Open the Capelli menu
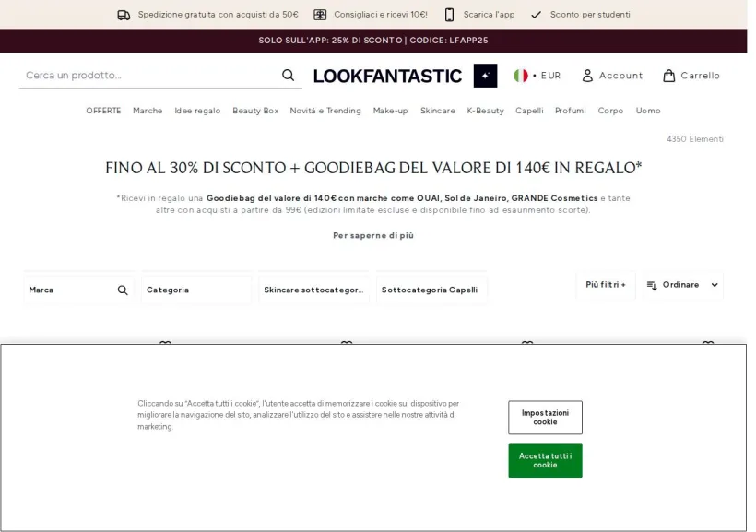 tap(529, 111)
